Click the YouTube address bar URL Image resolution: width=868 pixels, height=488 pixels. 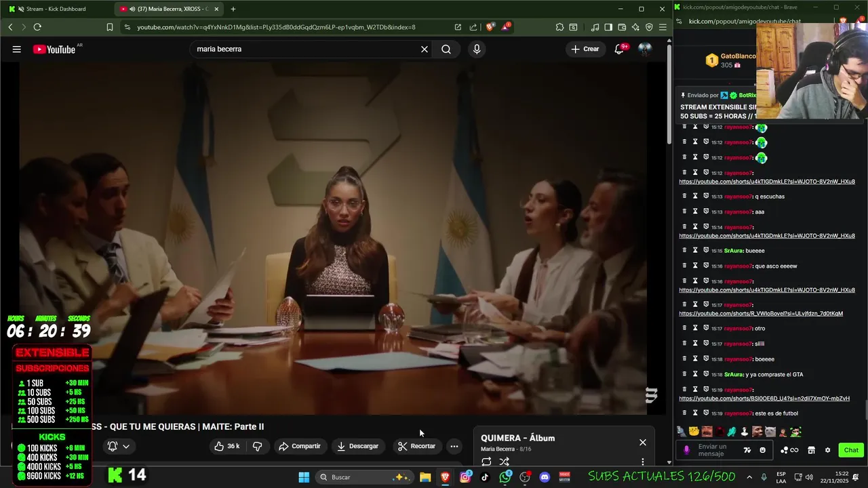[276, 27]
